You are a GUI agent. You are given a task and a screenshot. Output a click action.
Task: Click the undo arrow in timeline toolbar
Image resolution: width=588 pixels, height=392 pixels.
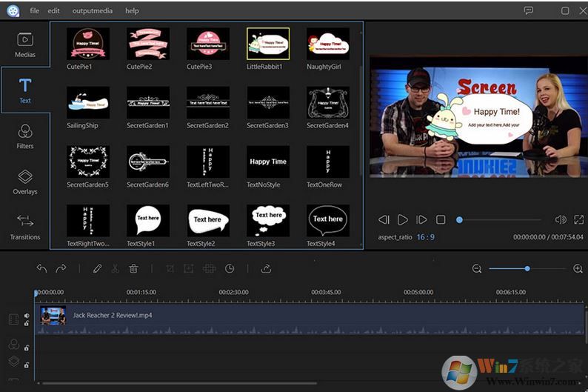point(41,268)
